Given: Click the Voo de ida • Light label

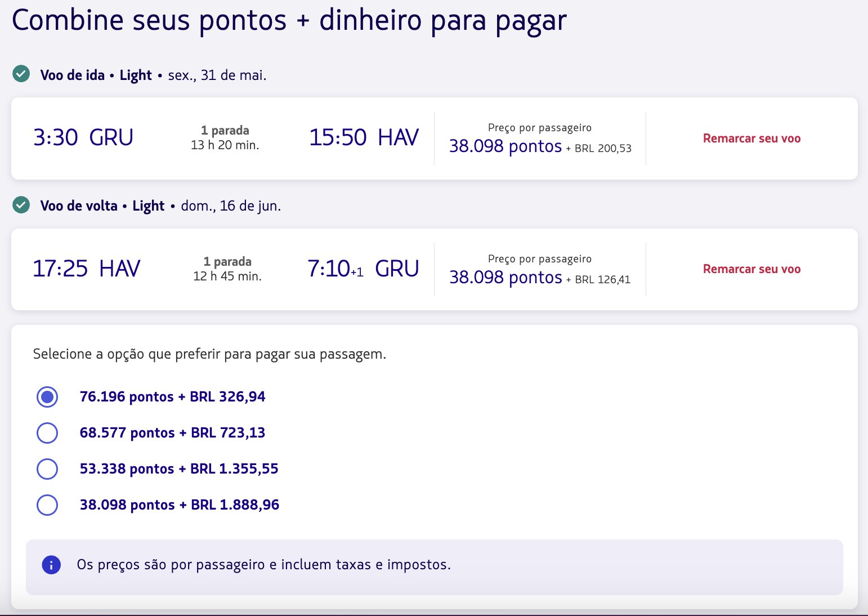Looking at the screenshot, I should [96, 75].
